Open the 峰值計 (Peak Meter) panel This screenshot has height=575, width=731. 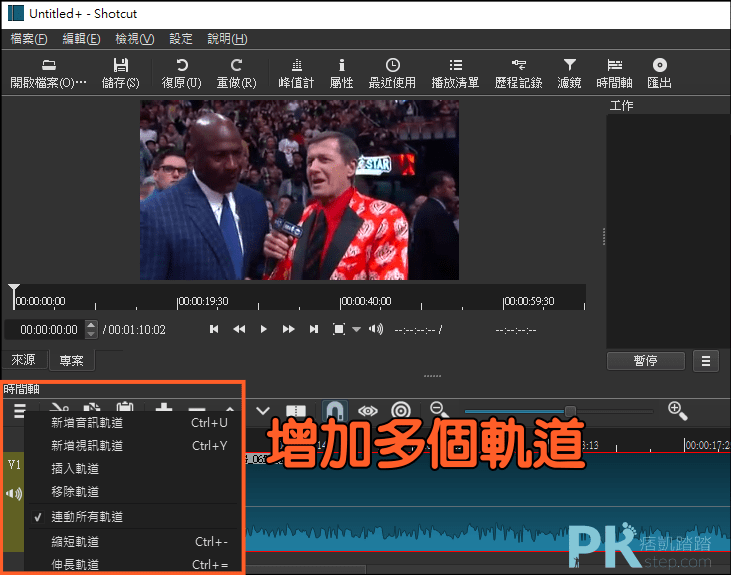tap(296, 74)
